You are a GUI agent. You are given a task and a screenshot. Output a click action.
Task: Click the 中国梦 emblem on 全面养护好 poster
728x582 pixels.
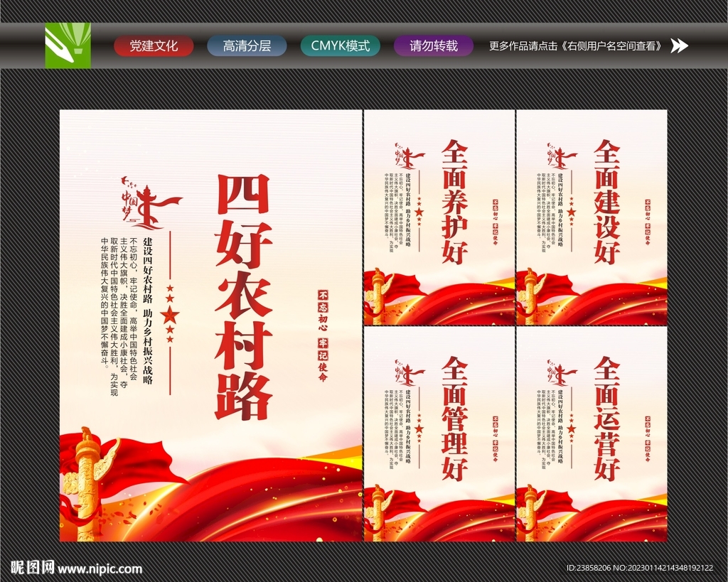(x=409, y=156)
